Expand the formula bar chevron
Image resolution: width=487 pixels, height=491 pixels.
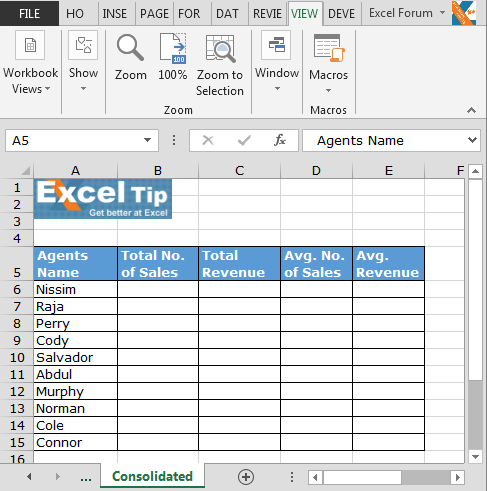[472, 140]
